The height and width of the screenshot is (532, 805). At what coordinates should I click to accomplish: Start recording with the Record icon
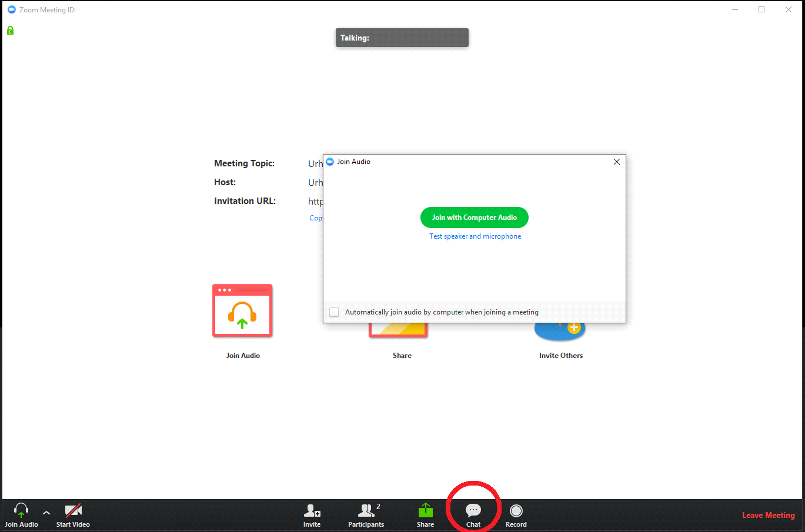click(x=516, y=510)
